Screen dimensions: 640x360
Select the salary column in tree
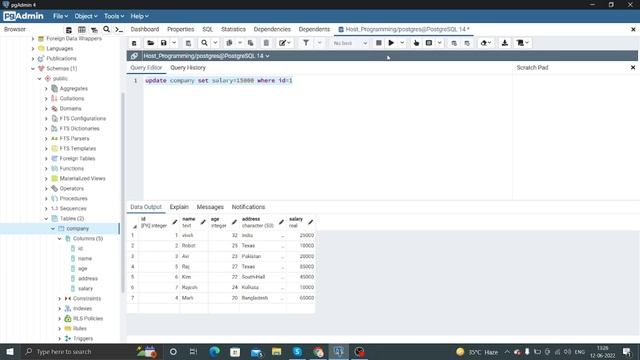click(85, 289)
